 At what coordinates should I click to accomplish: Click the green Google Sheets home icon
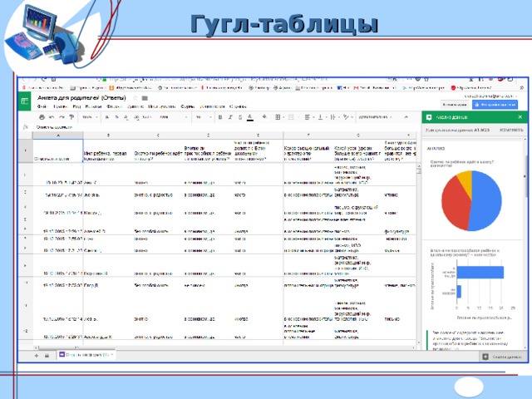pyautogui.click(x=24, y=101)
